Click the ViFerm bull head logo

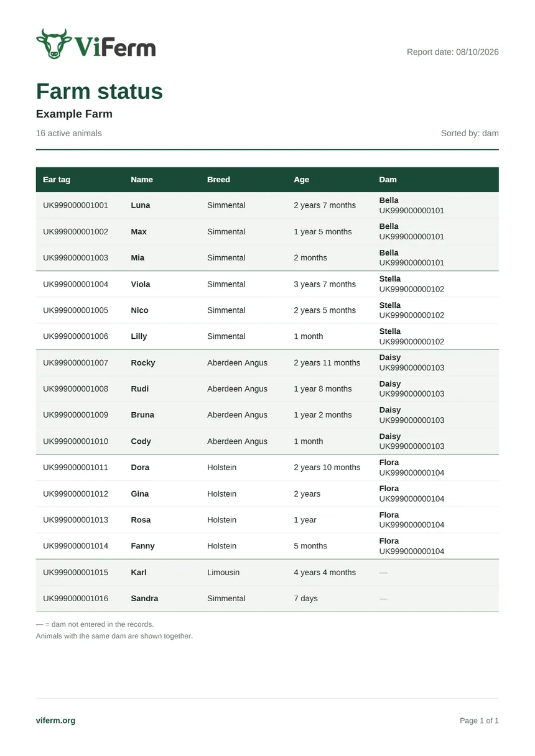point(53,44)
